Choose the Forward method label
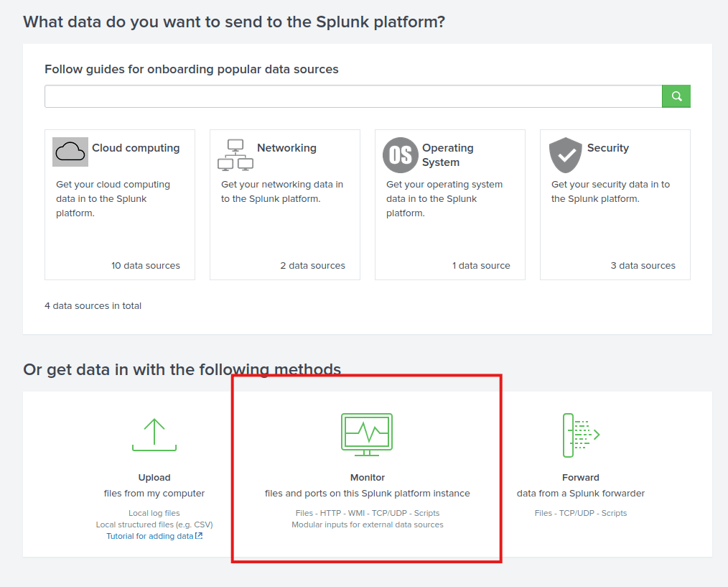 pyautogui.click(x=580, y=477)
